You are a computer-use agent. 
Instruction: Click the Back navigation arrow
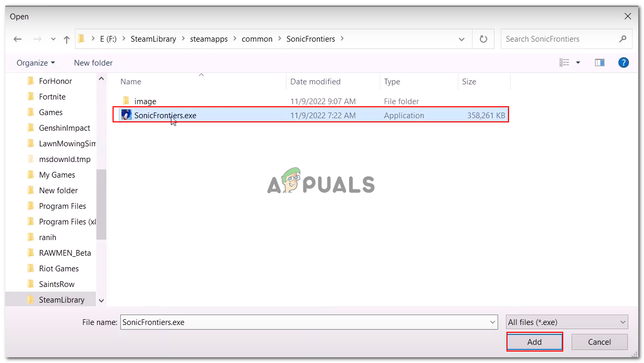pyautogui.click(x=17, y=39)
